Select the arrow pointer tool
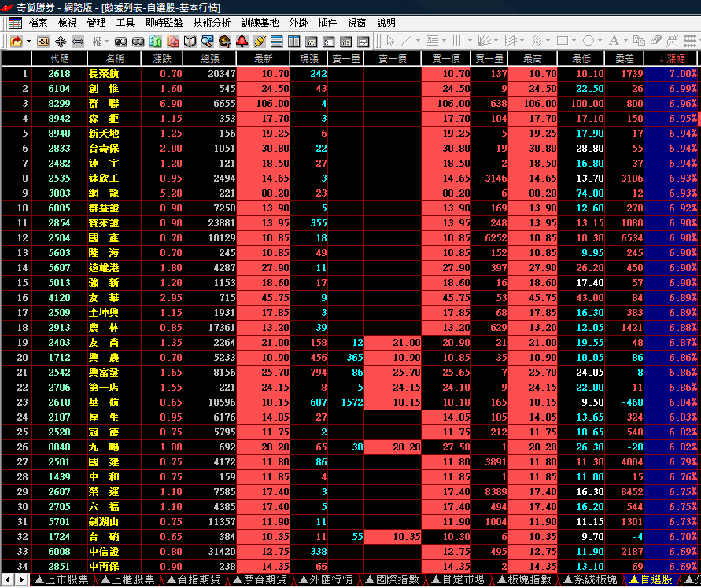This screenshot has height=588, width=701. (390, 41)
